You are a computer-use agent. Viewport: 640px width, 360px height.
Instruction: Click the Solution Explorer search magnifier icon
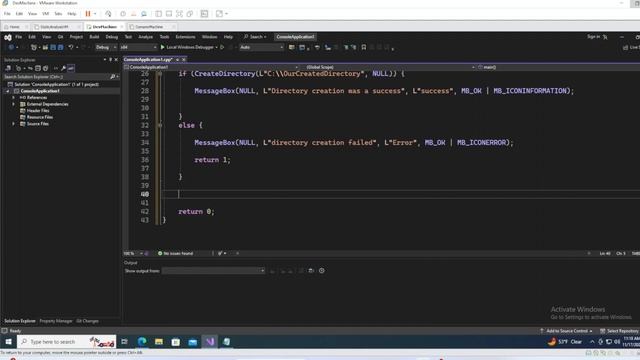(113, 76)
